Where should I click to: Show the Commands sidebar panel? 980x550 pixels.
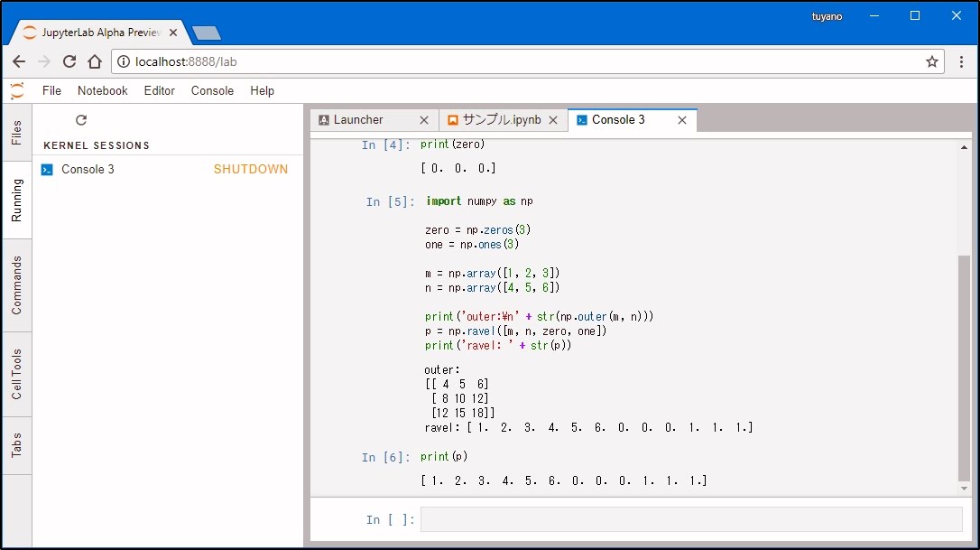pos(17,285)
